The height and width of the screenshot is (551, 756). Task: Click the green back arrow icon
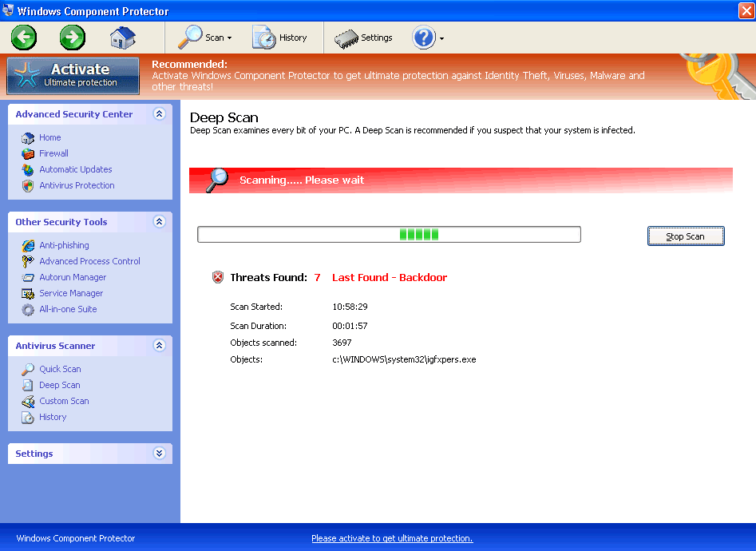click(x=24, y=37)
